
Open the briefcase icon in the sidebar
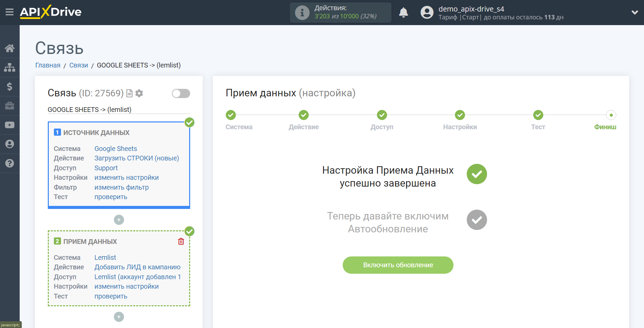coord(9,106)
